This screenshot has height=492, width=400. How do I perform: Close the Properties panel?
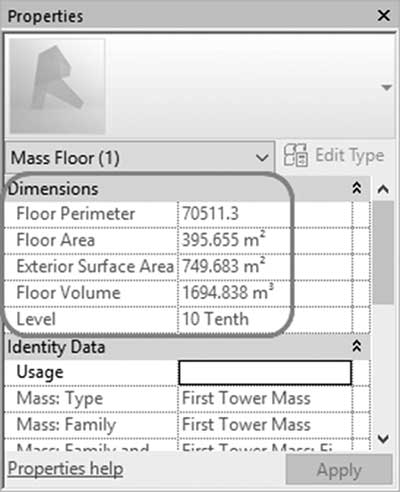384,16
